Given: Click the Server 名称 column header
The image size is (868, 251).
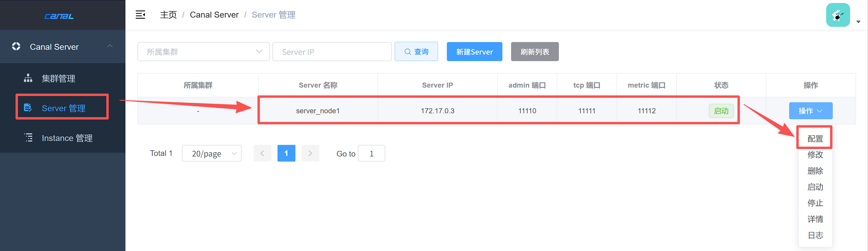Looking at the screenshot, I should point(318,85).
